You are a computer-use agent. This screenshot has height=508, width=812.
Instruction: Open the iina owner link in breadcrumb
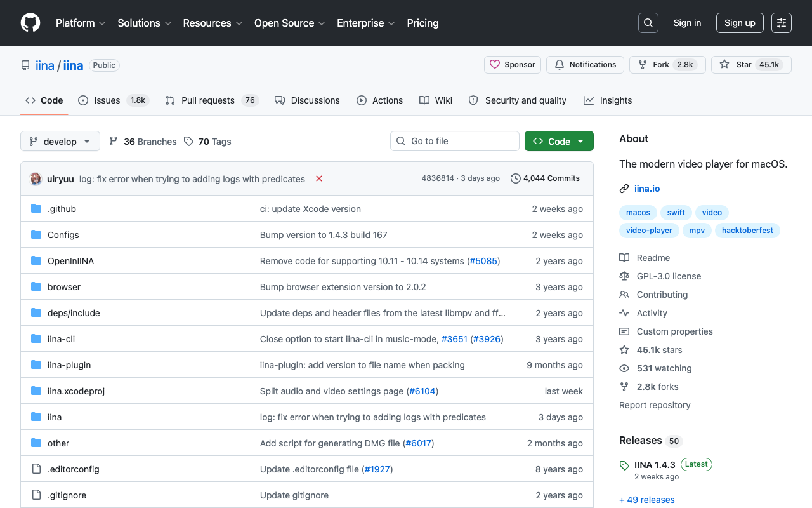(45, 65)
